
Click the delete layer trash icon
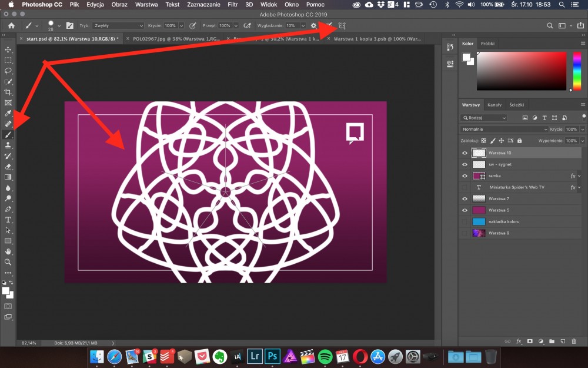574,342
